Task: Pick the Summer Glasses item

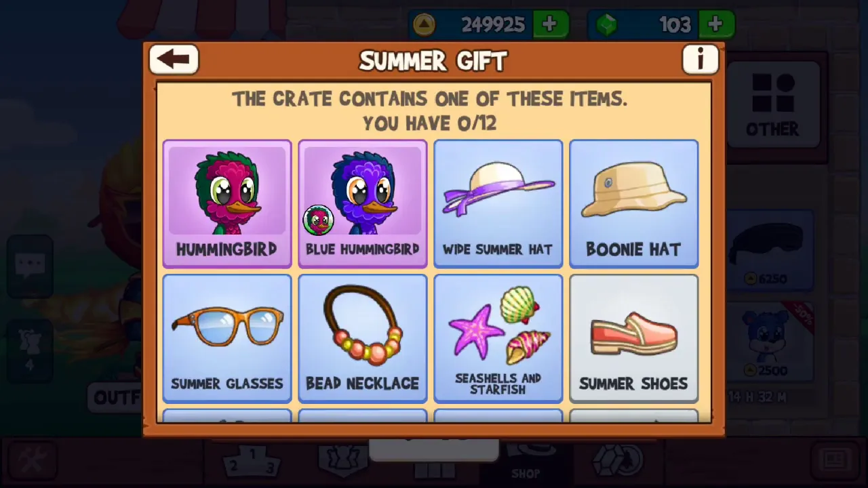Action: click(x=227, y=338)
